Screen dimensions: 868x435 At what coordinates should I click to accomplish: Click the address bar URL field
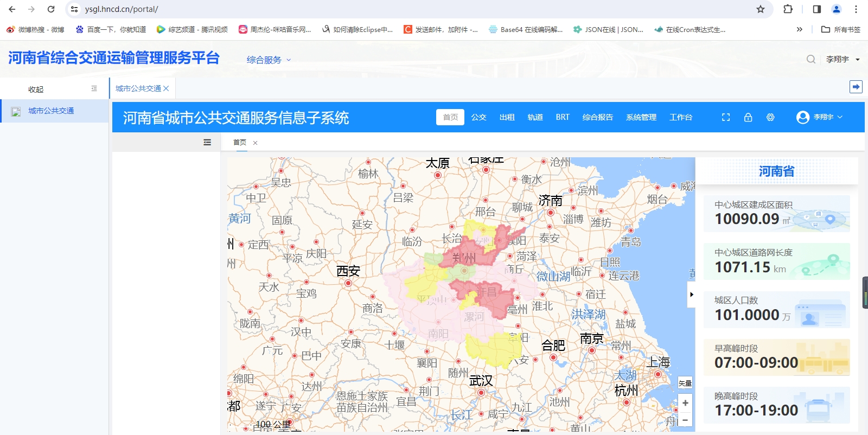[x=412, y=9]
